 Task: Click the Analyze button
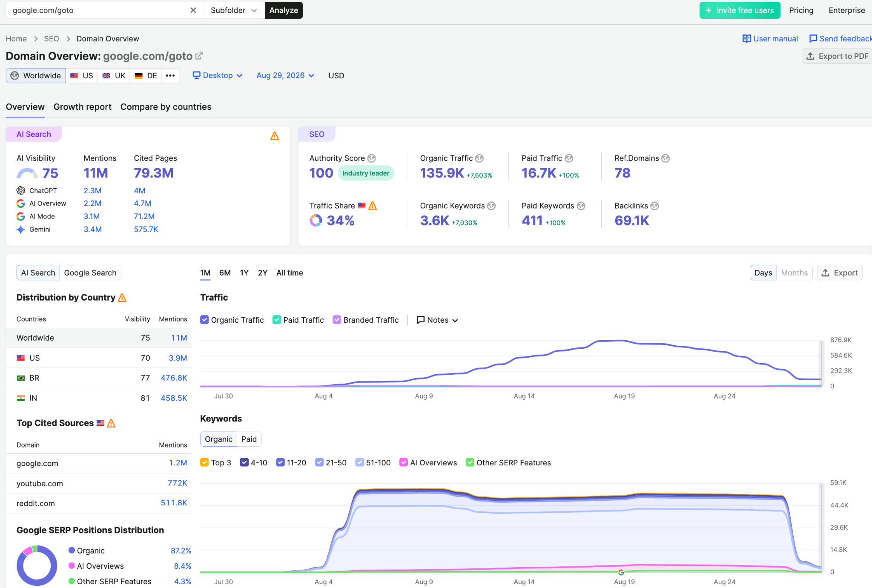(284, 10)
